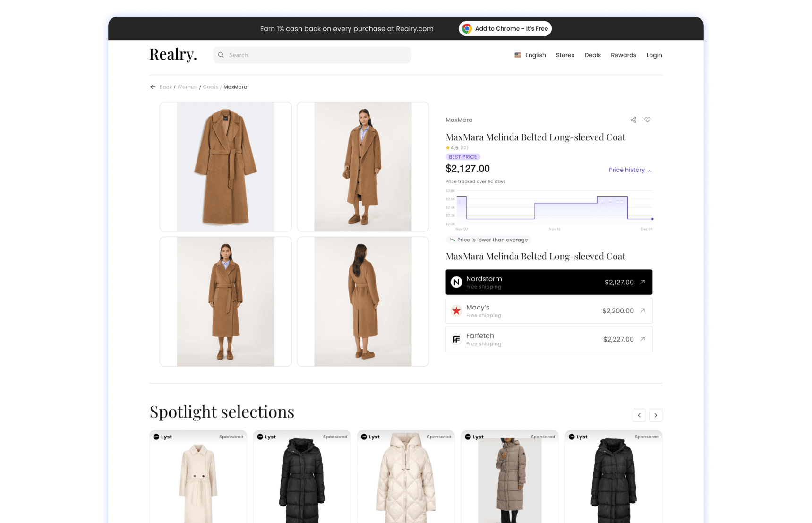
Task: Go to previous spotlight selections
Action: 639,415
